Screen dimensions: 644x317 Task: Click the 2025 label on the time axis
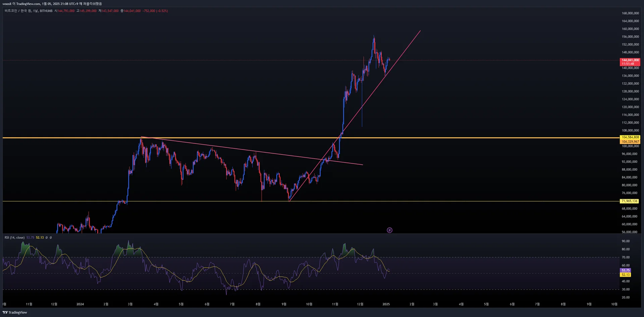pos(386,304)
